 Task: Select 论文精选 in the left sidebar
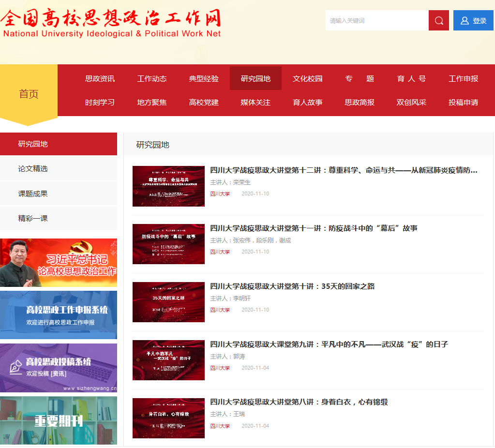click(x=33, y=169)
